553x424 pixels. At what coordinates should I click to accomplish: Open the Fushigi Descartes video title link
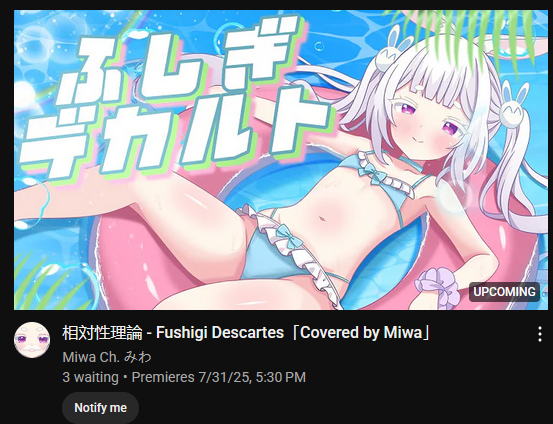click(247, 332)
